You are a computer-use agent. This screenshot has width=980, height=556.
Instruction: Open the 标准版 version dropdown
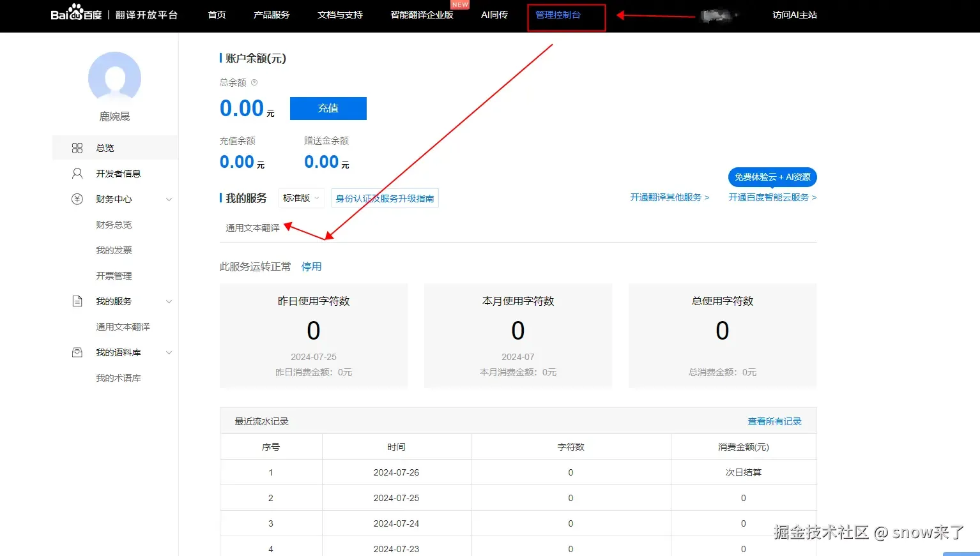pos(302,198)
